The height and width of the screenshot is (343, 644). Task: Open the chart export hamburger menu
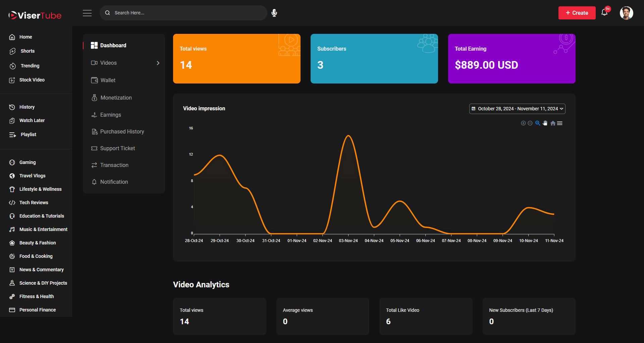(x=560, y=123)
